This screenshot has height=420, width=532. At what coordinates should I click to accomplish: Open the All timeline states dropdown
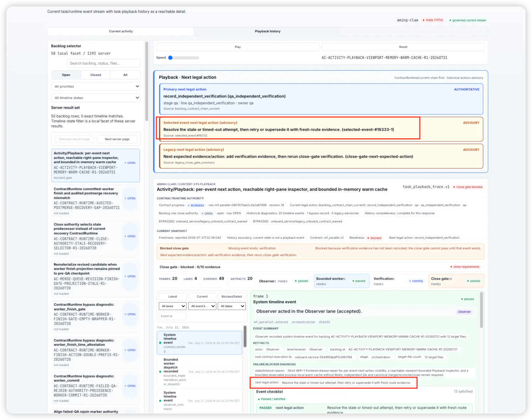[96, 98]
